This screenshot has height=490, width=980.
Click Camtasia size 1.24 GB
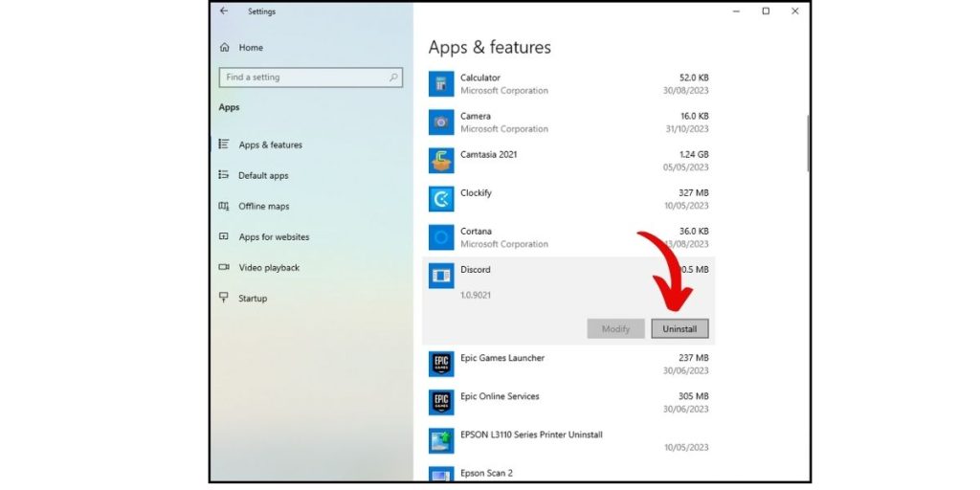click(694, 154)
